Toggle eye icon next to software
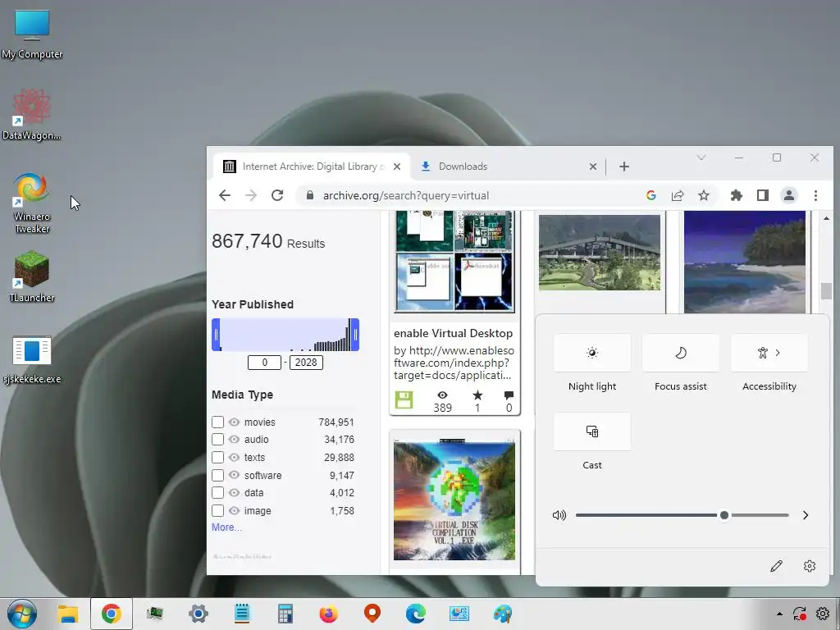 pyautogui.click(x=234, y=475)
